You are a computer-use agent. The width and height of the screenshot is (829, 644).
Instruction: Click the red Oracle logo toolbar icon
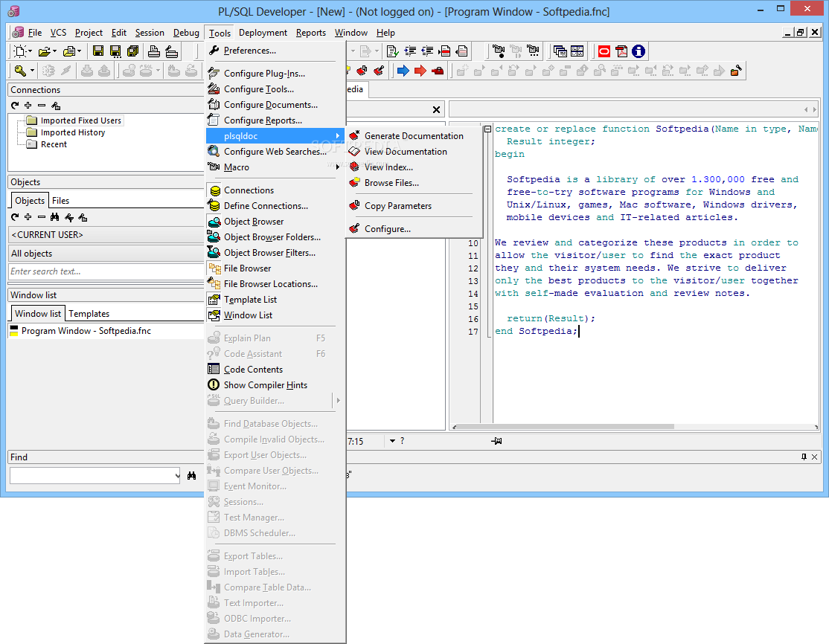point(604,51)
